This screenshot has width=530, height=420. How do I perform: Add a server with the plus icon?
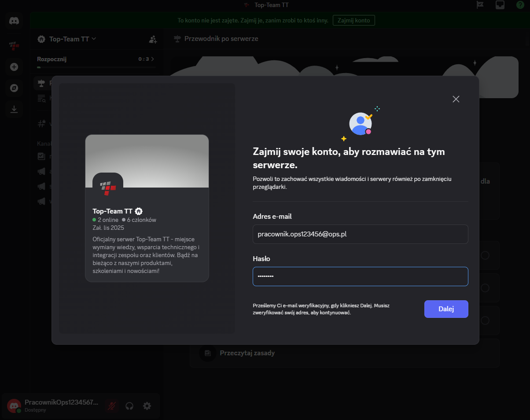(14, 67)
